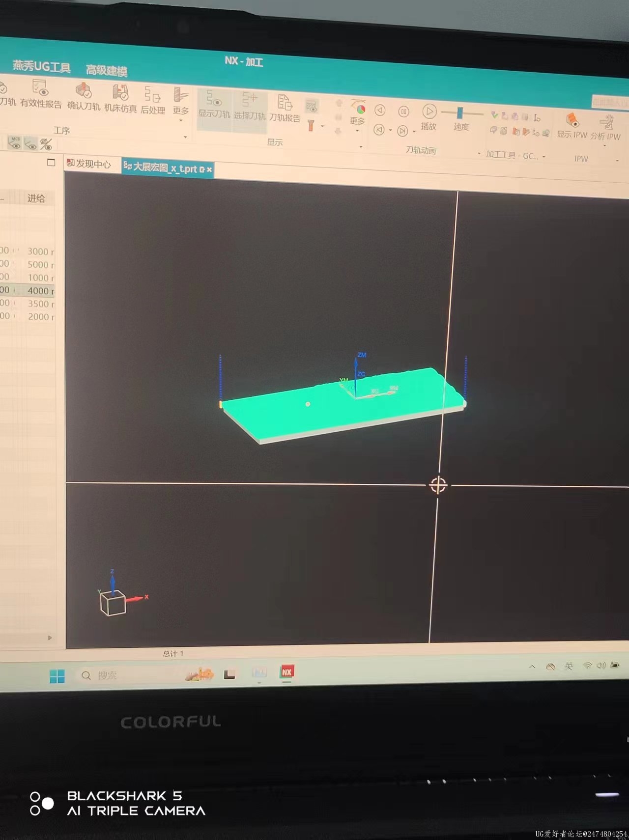
Task: Select the highlighted row with feed 4000
Action: pyautogui.click(x=27, y=290)
